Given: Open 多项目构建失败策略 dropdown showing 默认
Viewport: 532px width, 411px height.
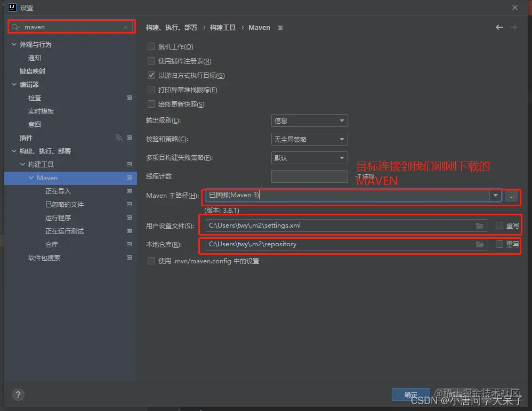Looking at the screenshot, I should pyautogui.click(x=309, y=158).
